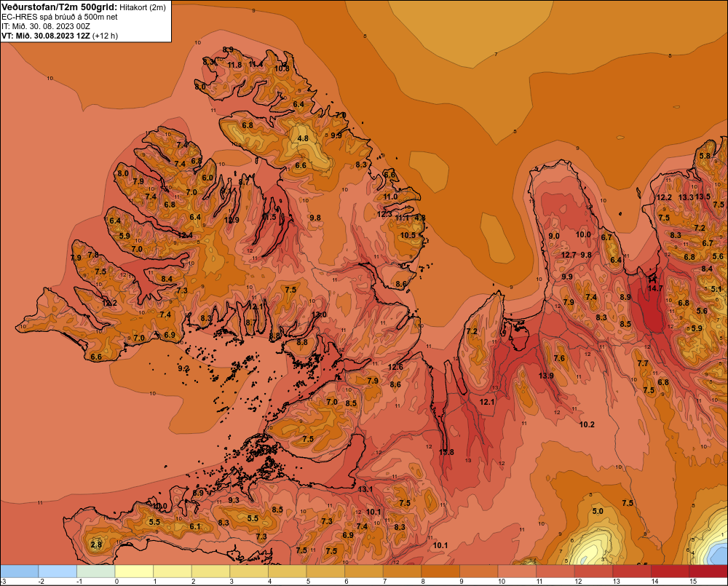The image size is (728, 586).
Task: Click the 7.8 temperature value
Action: [x=93, y=255]
